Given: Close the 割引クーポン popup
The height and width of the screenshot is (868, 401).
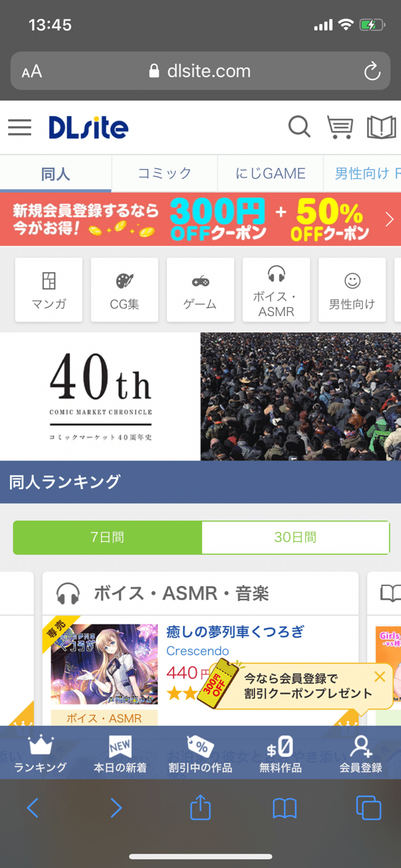Looking at the screenshot, I should click(x=379, y=676).
